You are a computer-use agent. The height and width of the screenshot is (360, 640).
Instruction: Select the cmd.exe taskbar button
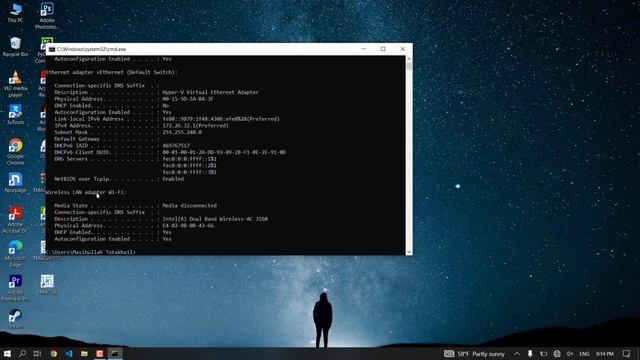(x=115, y=353)
